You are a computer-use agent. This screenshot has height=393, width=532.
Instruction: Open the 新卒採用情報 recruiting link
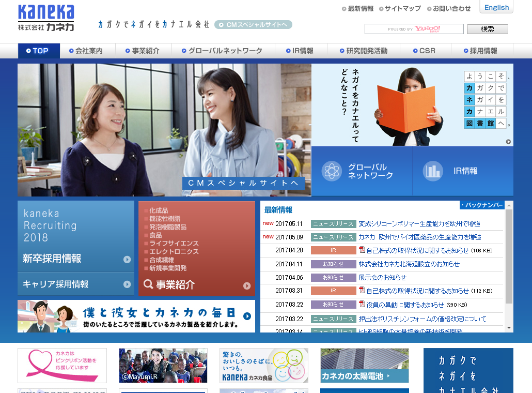pyautogui.click(x=52, y=259)
